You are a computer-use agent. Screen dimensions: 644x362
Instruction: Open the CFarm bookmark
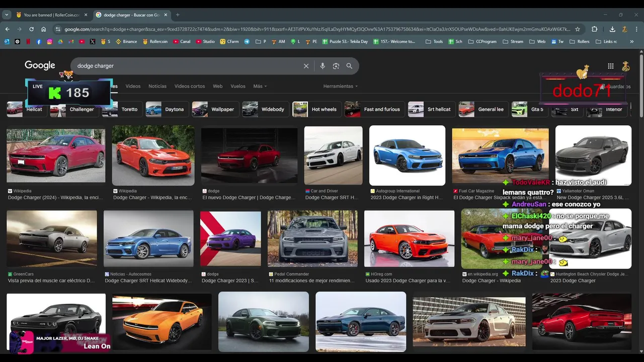point(229,42)
